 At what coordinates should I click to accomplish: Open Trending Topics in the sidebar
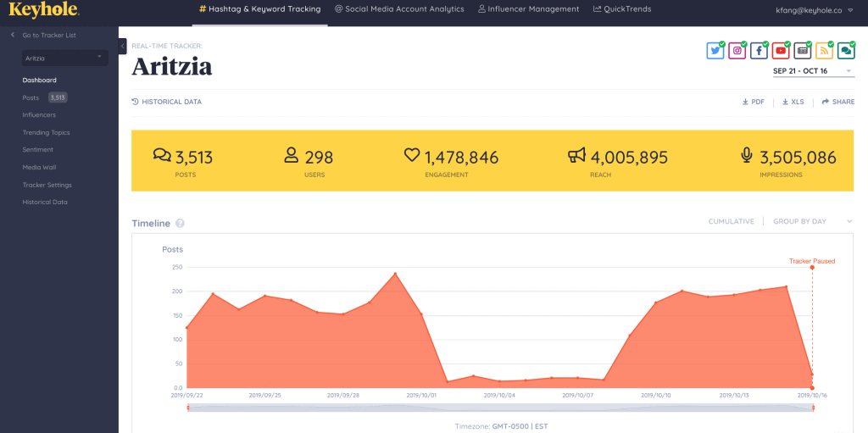[46, 133]
